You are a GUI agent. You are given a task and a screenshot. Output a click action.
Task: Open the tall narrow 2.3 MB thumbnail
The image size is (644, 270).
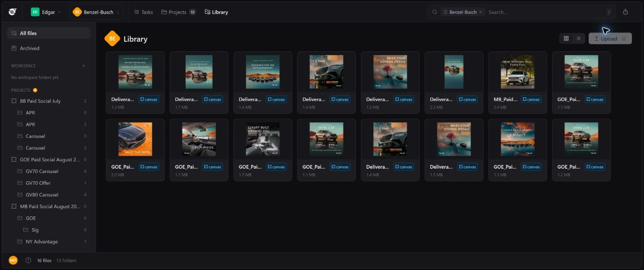point(454,72)
